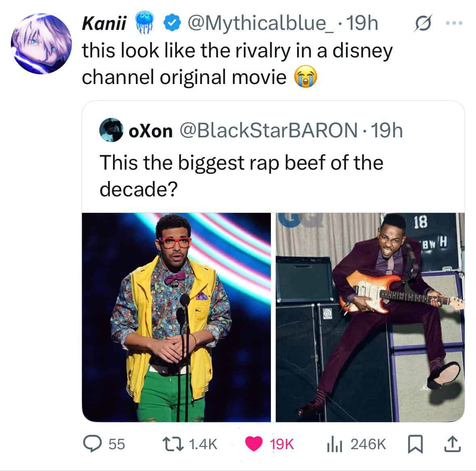Open the Kanii display name profile
This screenshot has width=476, height=471.
coord(103,24)
